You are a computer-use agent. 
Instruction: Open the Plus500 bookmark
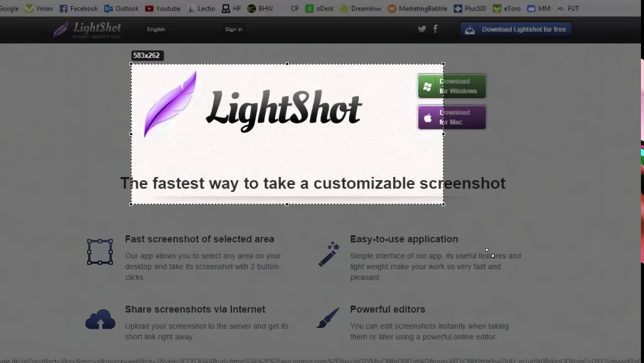click(x=470, y=9)
